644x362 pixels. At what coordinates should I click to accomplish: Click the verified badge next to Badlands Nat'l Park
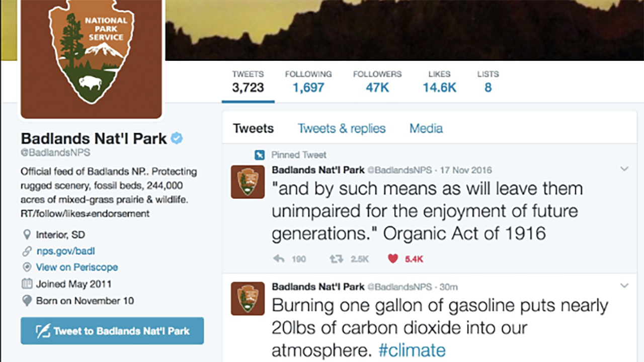178,139
